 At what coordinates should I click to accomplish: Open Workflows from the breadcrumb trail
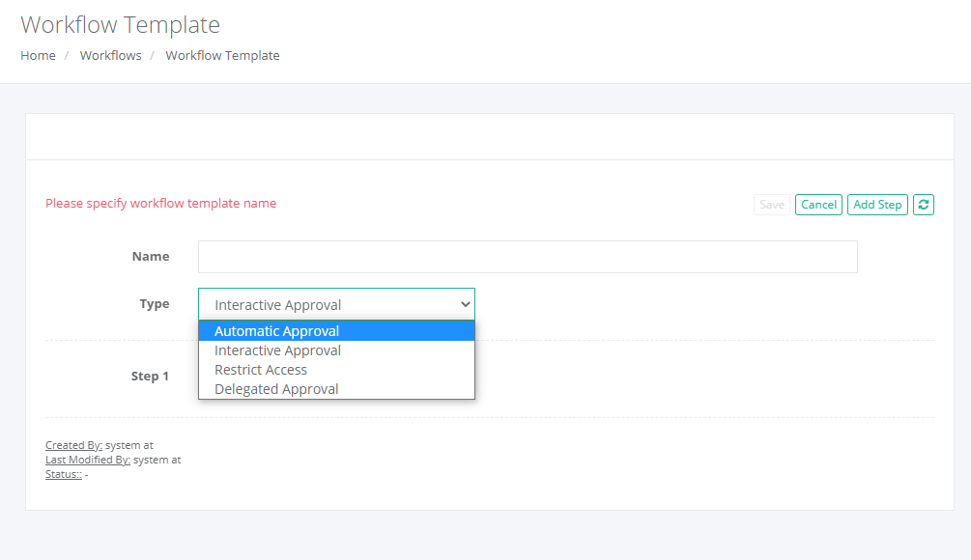coord(110,55)
